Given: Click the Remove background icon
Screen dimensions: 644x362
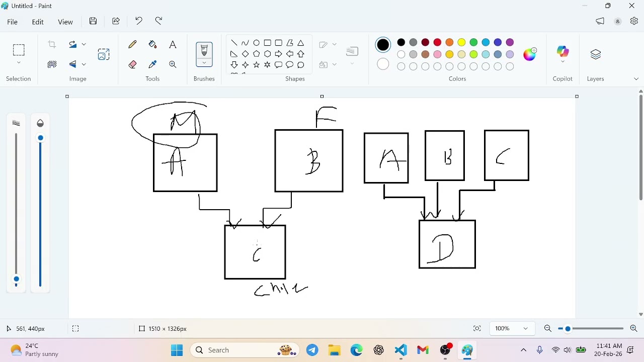Looking at the screenshot, I should (52, 64).
